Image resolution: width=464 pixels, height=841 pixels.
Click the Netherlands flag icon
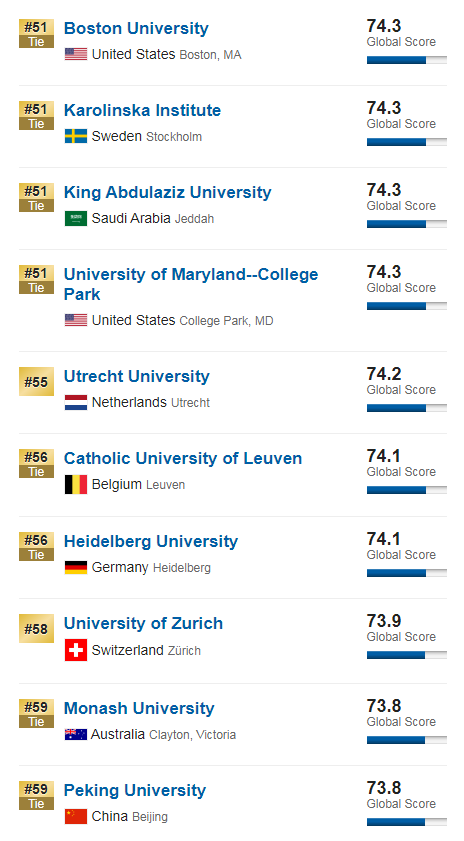click(76, 402)
